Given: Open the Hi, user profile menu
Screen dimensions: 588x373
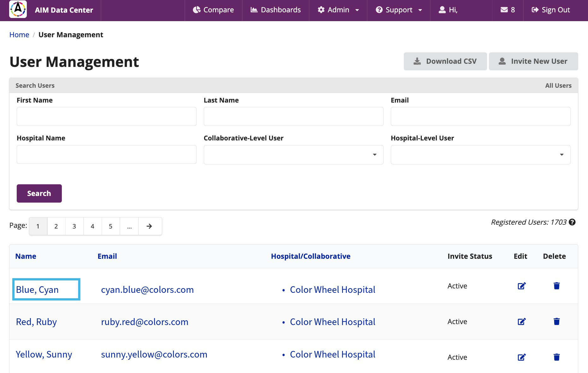Looking at the screenshot, I should (448, 10).
